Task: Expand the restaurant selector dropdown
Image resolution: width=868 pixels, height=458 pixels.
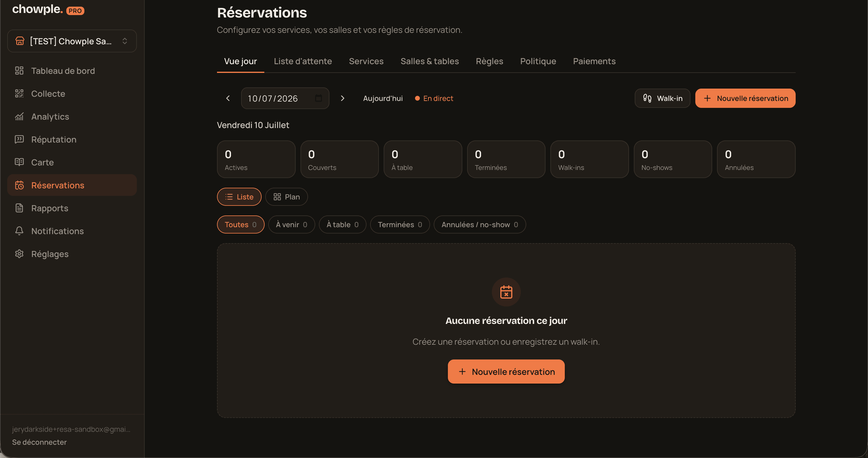Action: [x=72, y=41]
